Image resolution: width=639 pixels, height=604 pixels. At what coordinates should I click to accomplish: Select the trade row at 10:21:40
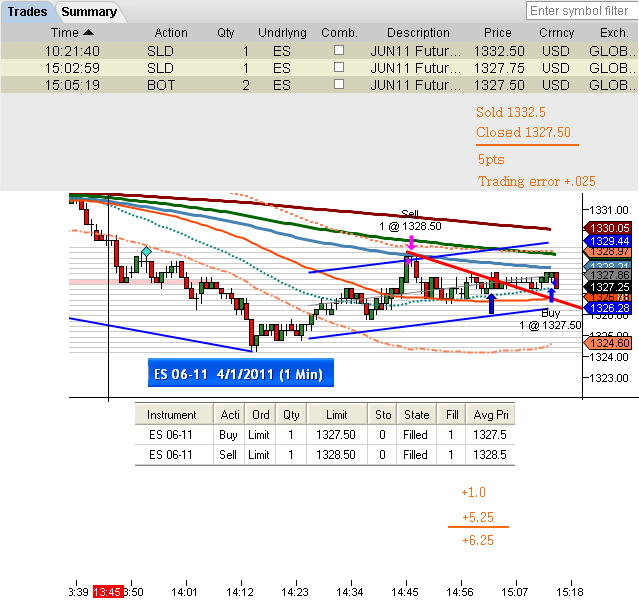click(319, 51)
